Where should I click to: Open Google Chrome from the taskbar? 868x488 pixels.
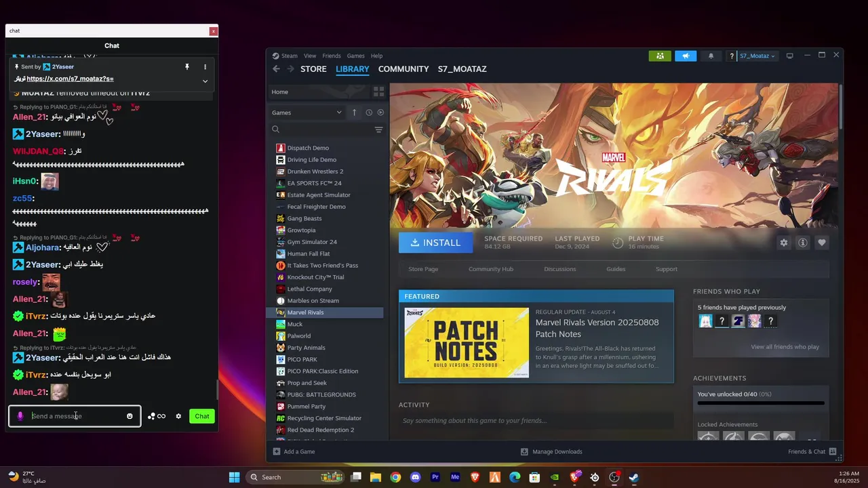coord(395,477)
